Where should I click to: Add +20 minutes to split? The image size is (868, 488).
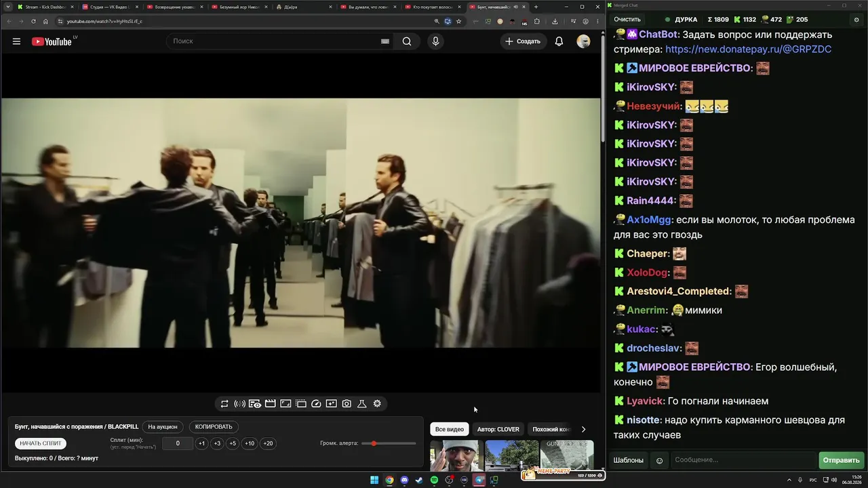(x=268, y=443)
